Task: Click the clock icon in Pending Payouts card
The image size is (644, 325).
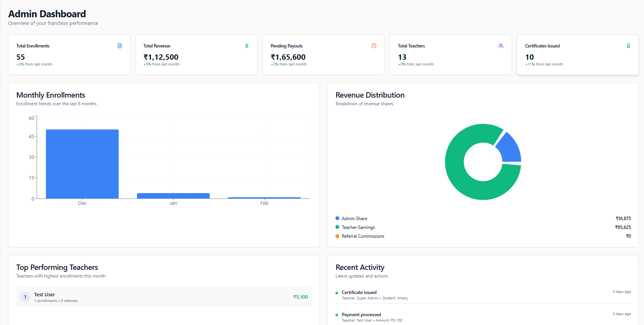Action: tap(374, 46)
